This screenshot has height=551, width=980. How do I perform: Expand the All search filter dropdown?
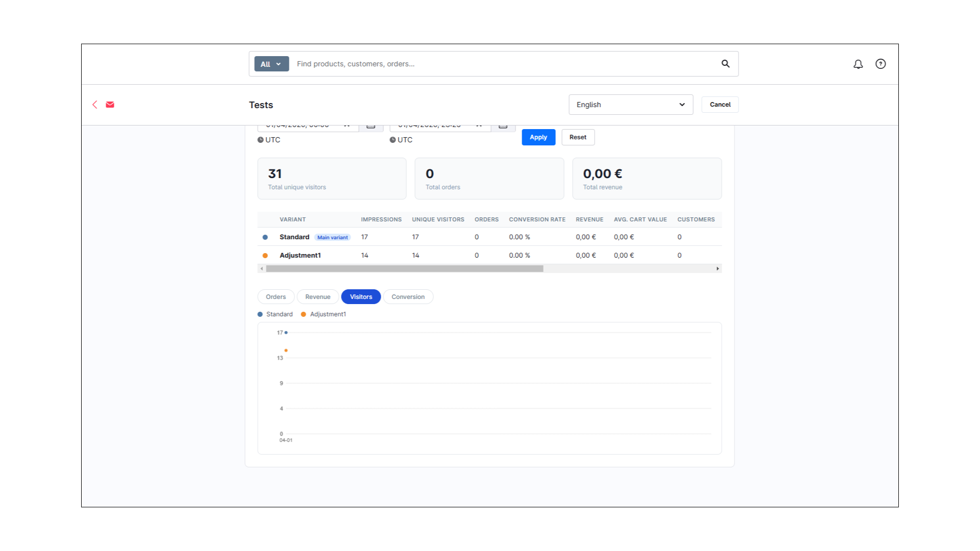point(271,64)
